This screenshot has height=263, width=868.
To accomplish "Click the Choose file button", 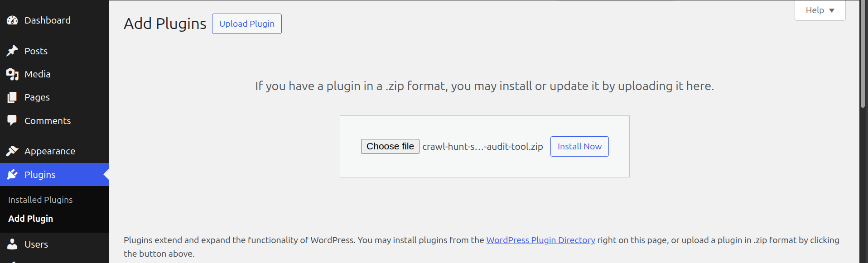I will tap(390, 146).
